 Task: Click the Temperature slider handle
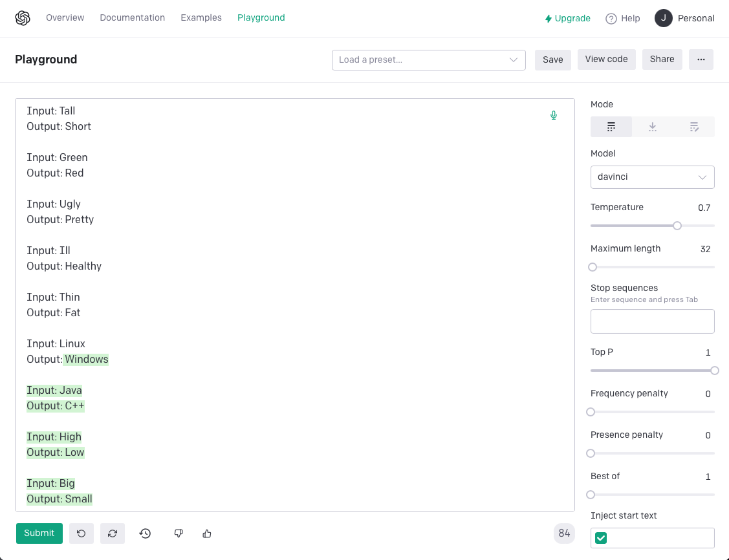(677, 226)
